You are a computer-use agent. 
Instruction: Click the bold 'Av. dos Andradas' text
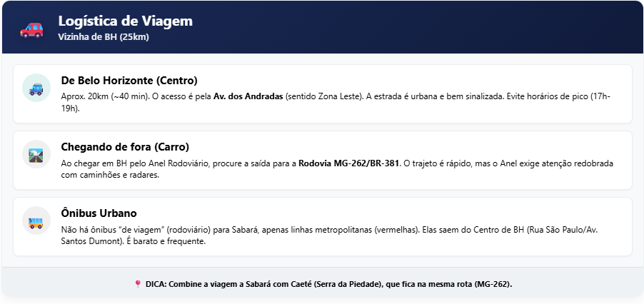click(248, 96)
